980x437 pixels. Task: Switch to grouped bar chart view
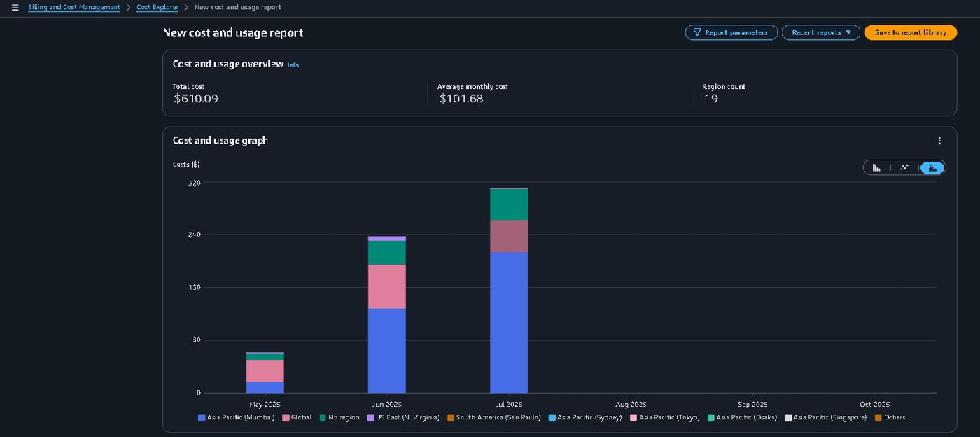[x=876, y=167]
